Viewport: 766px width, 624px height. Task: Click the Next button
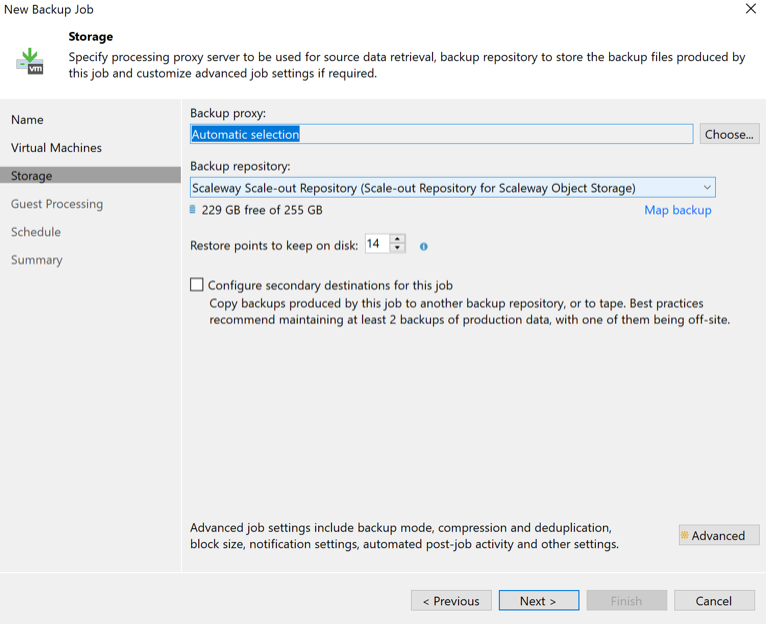[x=538, y=601]
